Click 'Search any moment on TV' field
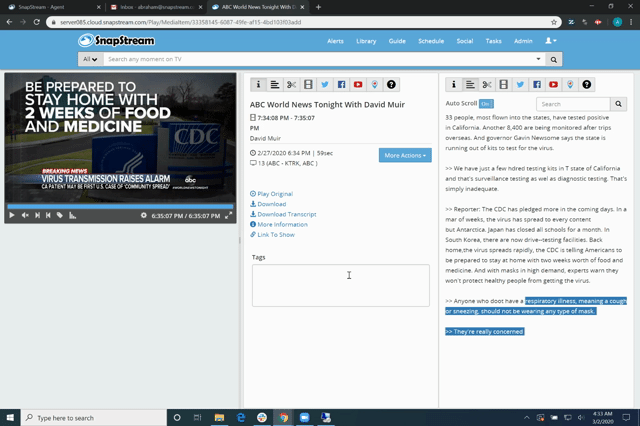The height and width of the screenshot is (426, 640). tap(320, 59)
